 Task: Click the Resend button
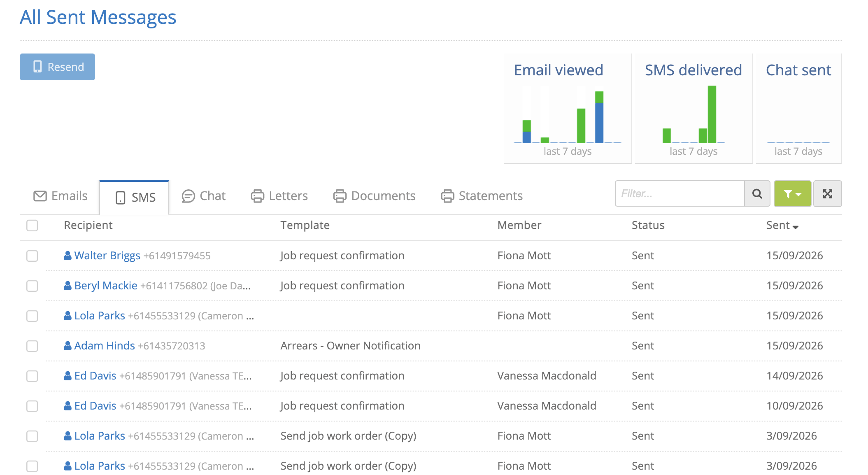click(57, 67)
